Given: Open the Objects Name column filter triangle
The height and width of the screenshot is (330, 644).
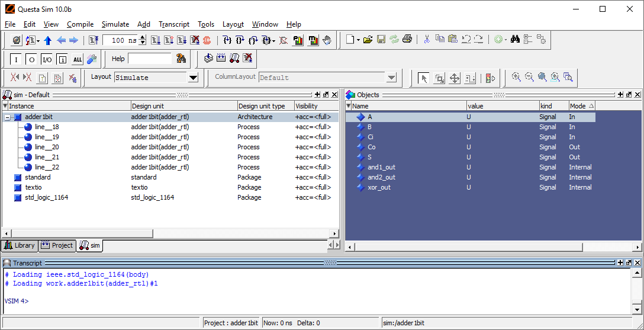Looking at the screenshot, I should 349,106.
